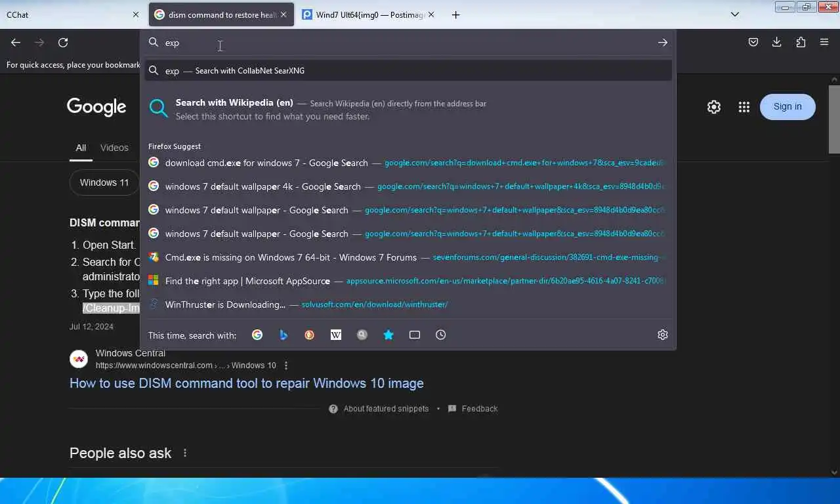Search this time with Bing icon
Viewport: 840px width, 504px height.
pyautogui.click(x=283, y=335)
